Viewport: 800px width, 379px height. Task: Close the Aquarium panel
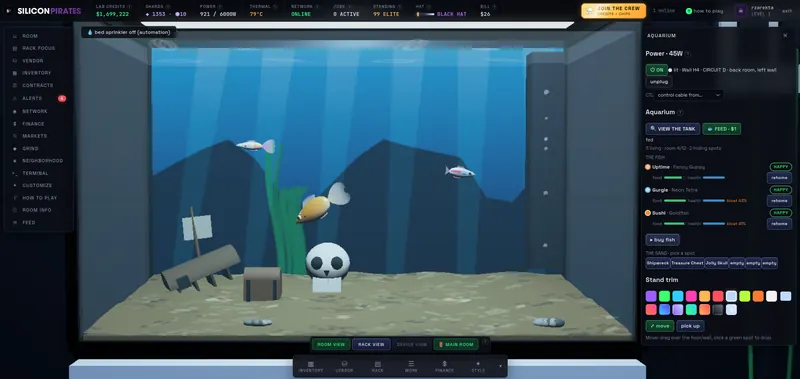click(x=785, y=36)
